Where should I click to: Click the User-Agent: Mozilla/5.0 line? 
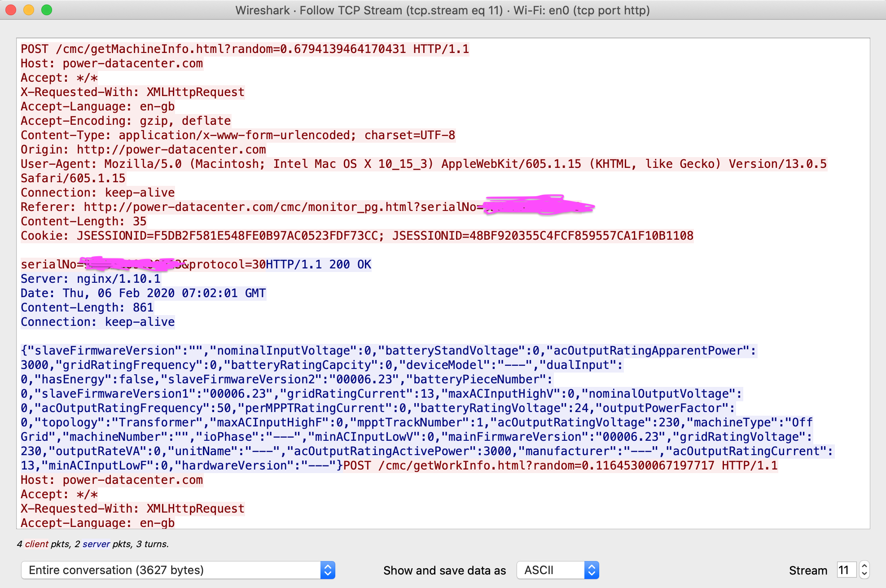point(424,164)
